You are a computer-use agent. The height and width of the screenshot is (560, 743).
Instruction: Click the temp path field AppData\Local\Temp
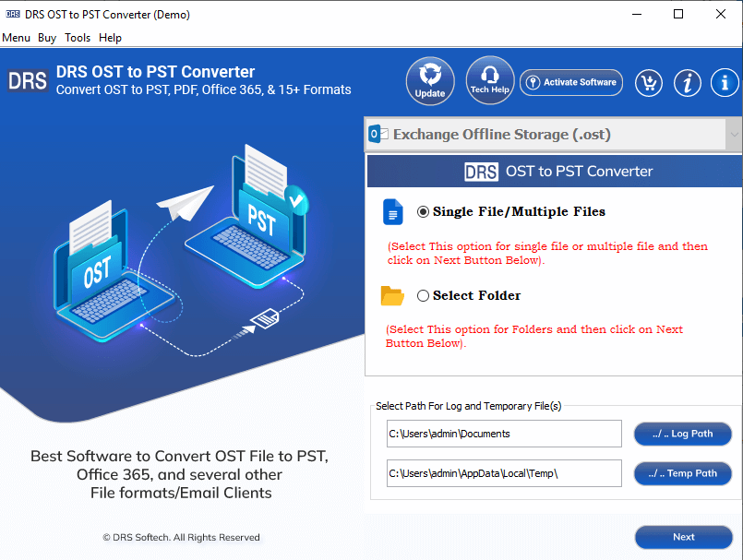pyautogui.click(x=504, y=473)
